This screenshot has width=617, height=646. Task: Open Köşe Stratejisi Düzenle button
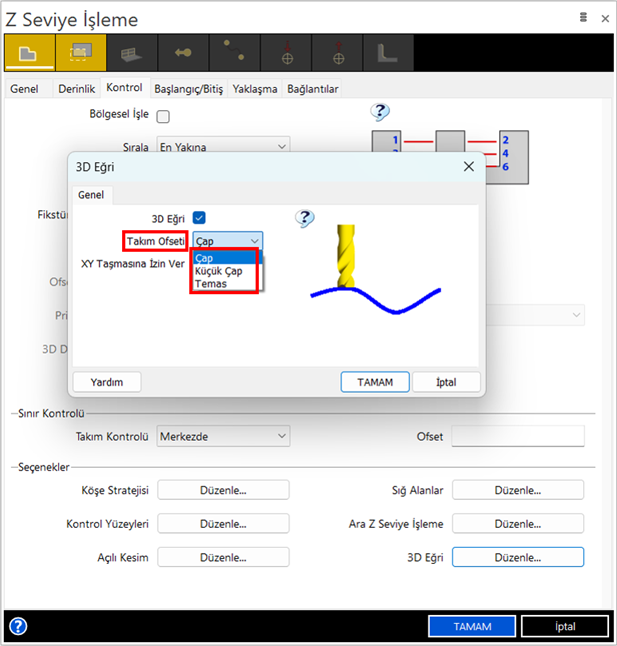pyautogui.click(x=223, y=490)
